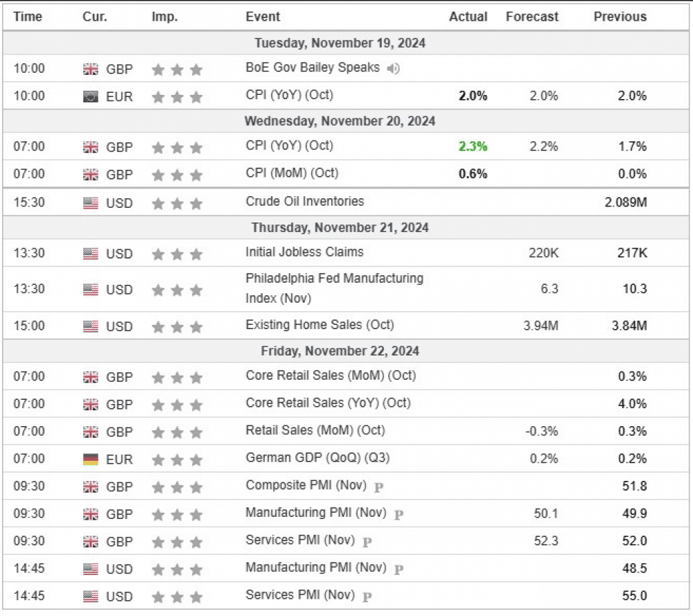Click the 50.1 forecast value
Screen dimensions: 693x616
(x=546, y=513)
